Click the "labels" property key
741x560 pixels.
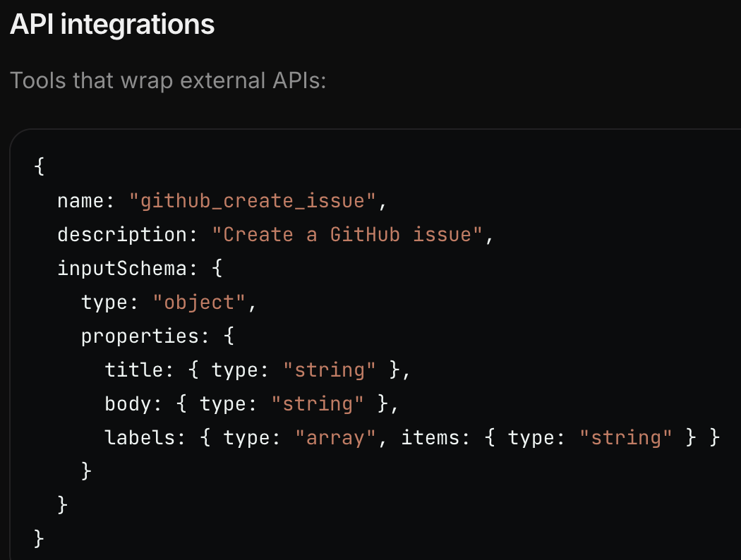(140, 438)
